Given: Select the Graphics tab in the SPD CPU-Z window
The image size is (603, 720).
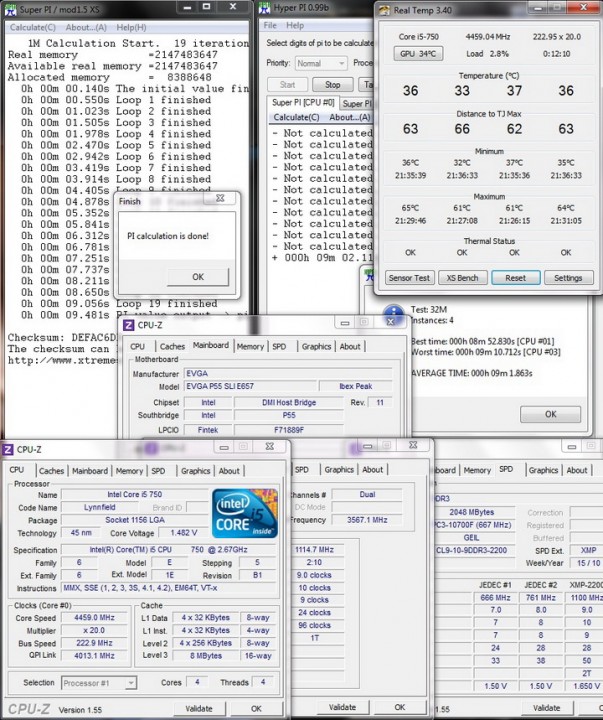Looking at the screenshot, I should click(x=543, y=470).
